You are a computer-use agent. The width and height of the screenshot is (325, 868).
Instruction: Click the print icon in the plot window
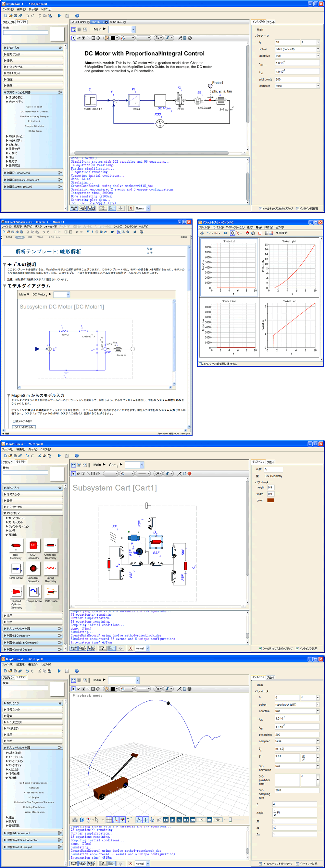coord(202,233)
